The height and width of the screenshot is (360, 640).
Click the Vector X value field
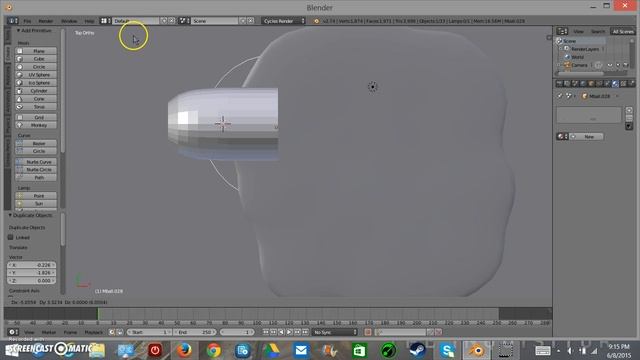[32, 265]
